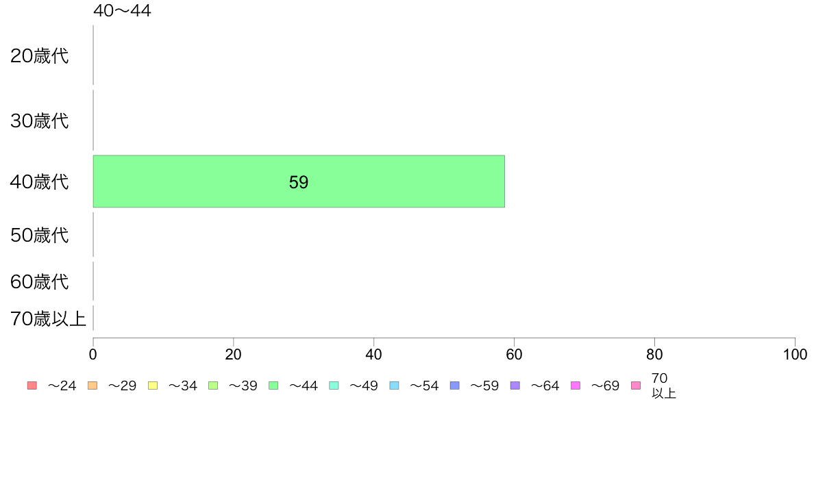Click the 40〜44 chart title
Screen dimensions: 814x504
pyautogui.click(x=122, y=10)
